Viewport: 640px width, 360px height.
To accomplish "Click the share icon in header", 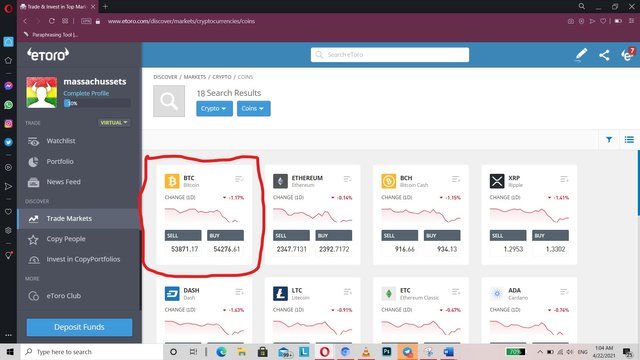I will point(604,55).
